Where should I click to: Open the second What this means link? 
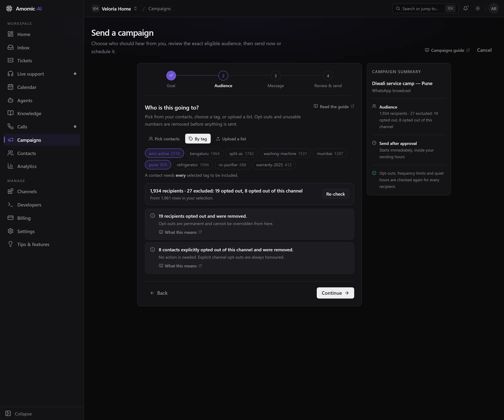[x=180, y=266]
